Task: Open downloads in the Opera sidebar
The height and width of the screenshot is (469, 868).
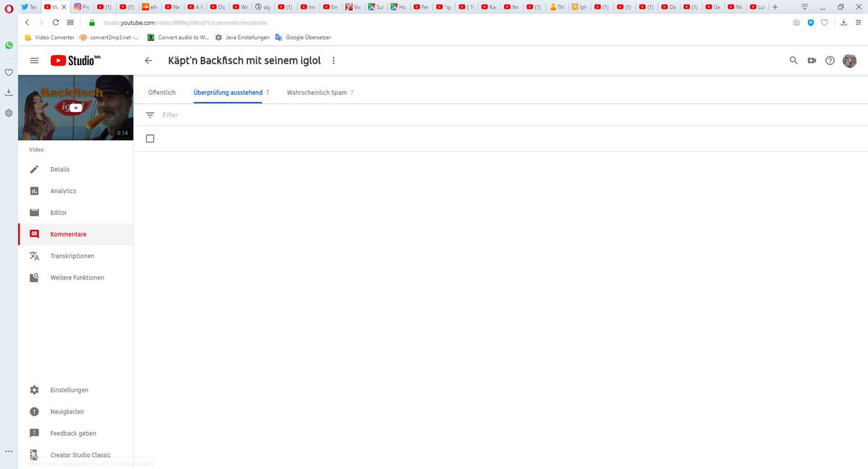Action: [x=9, y=92]
